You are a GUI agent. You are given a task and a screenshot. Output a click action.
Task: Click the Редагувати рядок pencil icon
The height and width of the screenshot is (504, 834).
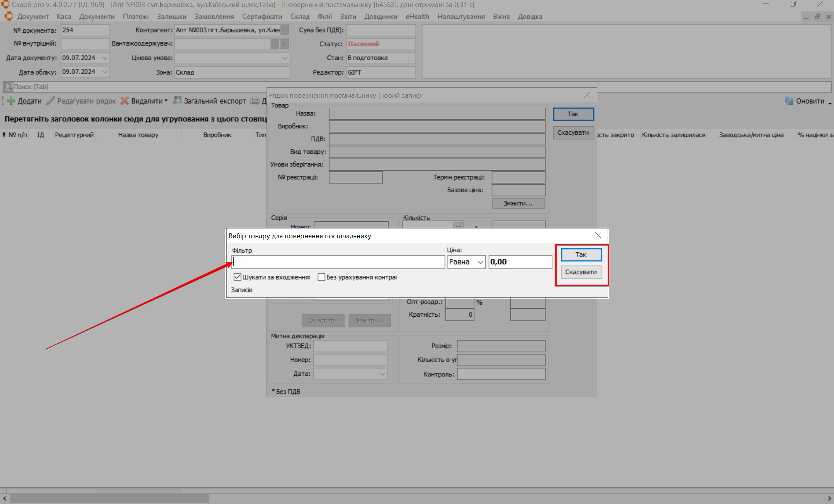pyautogui.click(x=50, y=101)
